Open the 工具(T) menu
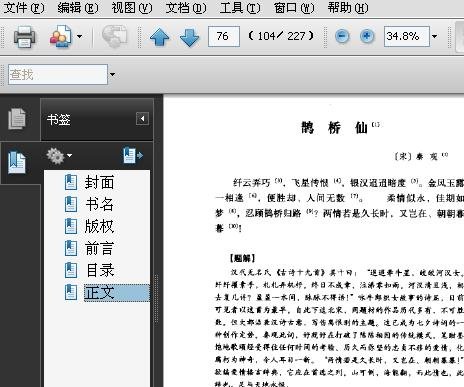Screen dimensions: 464x387 coord(240,7)
